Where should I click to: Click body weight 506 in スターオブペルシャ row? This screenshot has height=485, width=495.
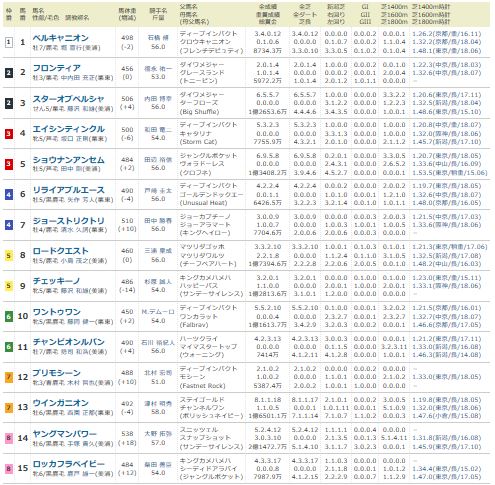127,99
